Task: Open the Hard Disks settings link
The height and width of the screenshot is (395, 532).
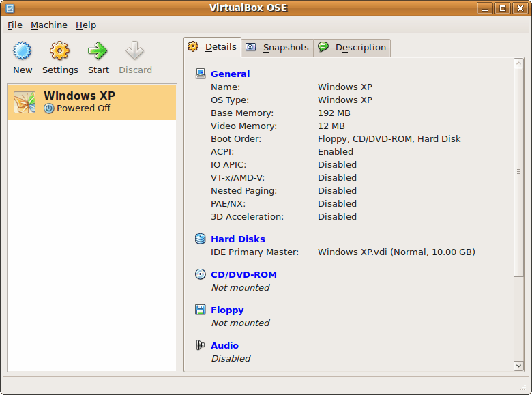Action: (x=238, y=239)
